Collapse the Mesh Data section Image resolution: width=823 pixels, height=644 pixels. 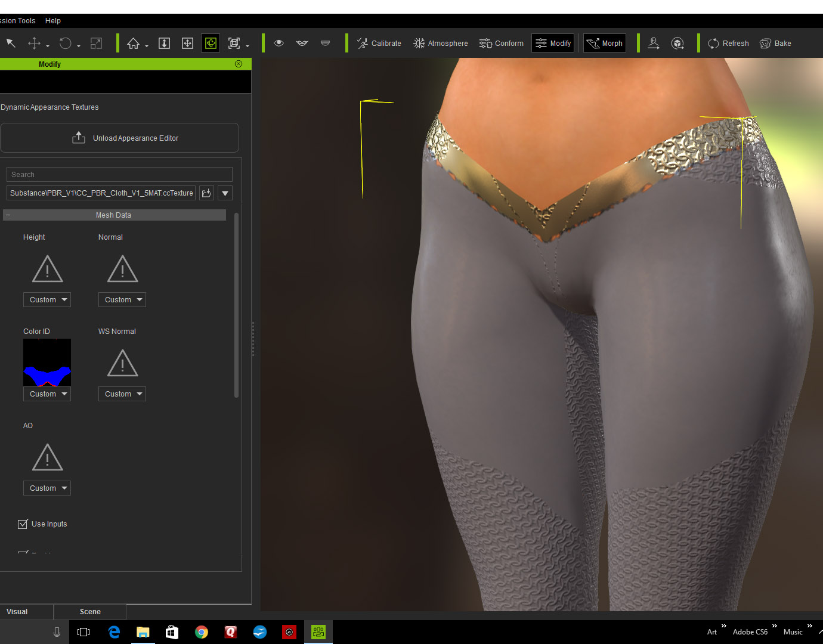[8, 215]
